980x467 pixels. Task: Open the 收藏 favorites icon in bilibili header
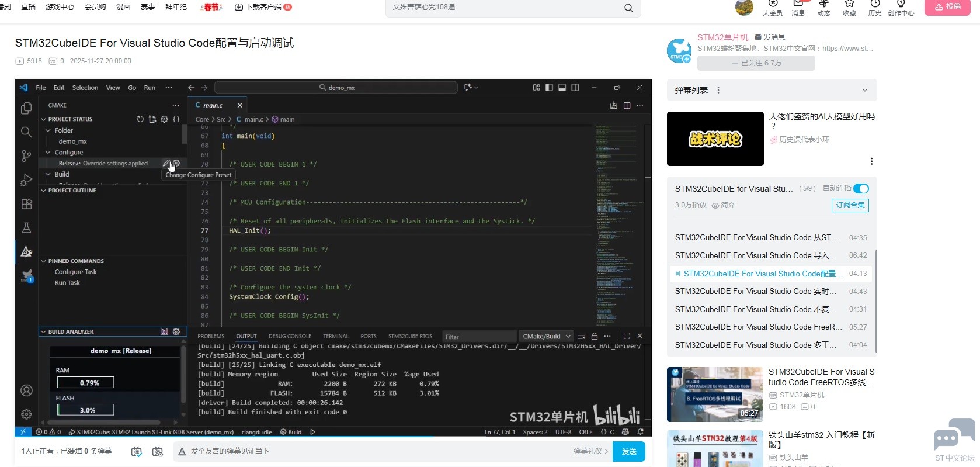pos(850,7)
